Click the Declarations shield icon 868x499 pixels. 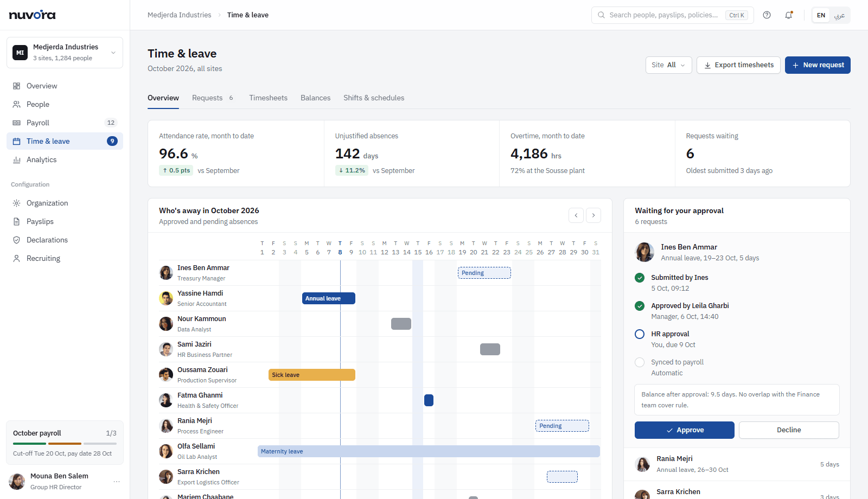point(17,240)
